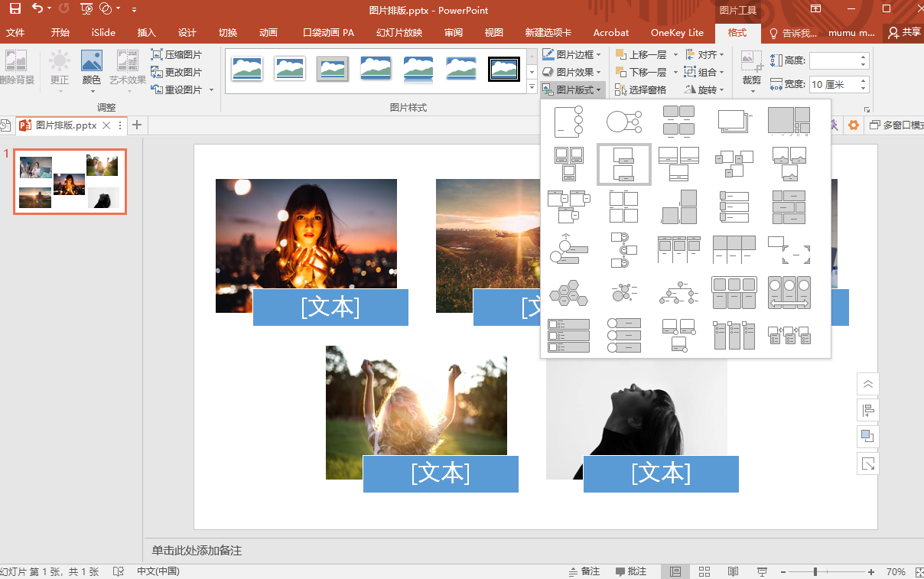
Task: Save the presentation from quick access toolbar
Action: tap(15, 9)
